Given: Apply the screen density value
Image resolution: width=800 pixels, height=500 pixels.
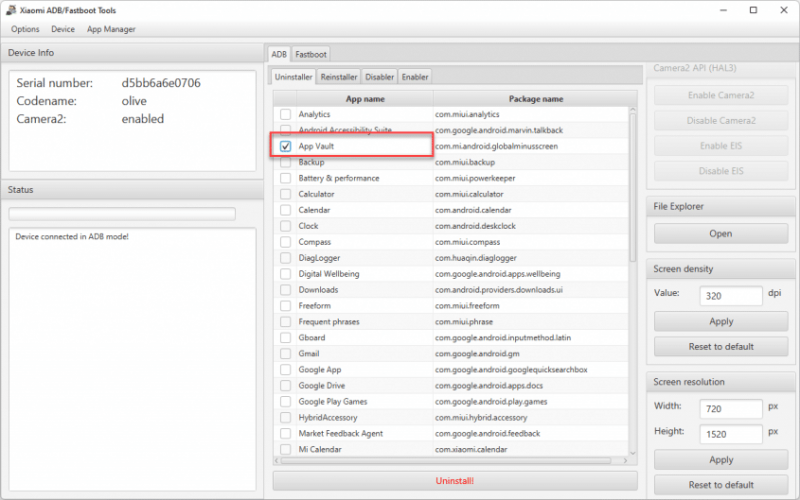Looking at the screenshot, I should (x=720, y=321).
